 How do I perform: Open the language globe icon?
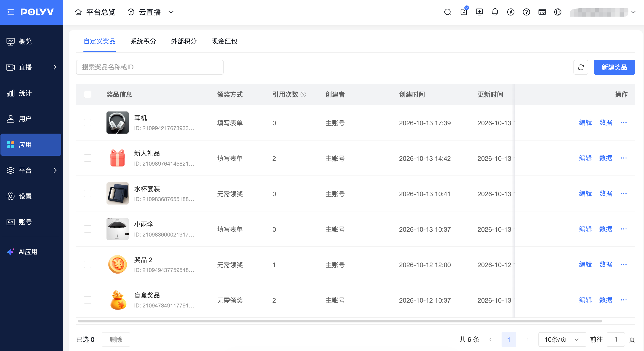pyautogui.click(x=558, y=12)
